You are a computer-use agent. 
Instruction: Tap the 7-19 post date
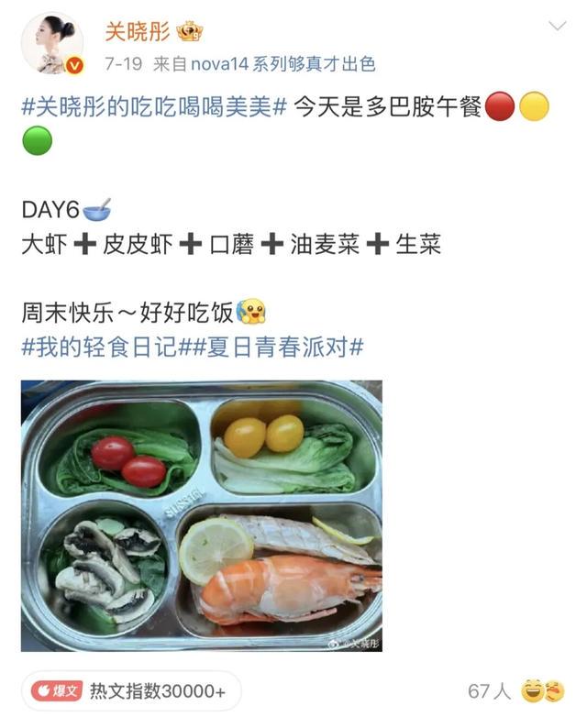[123, 64]
